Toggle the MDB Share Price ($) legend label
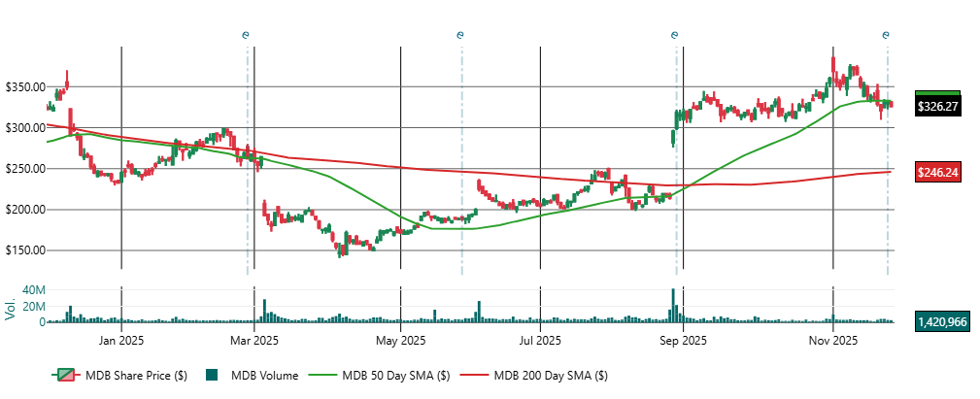Image resolution: width=980 pixels, height=399 pixels. click(x=134, y=376)
